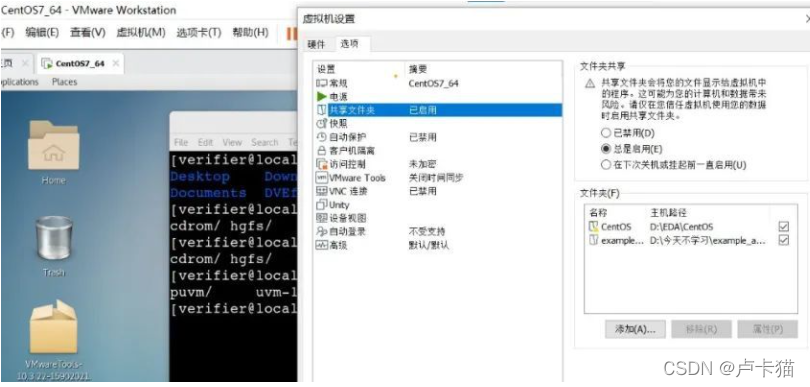Screen dimensions: 810x387
Task: Click the 自动登录 autologin icon
Action: click(x=321, y=231)
